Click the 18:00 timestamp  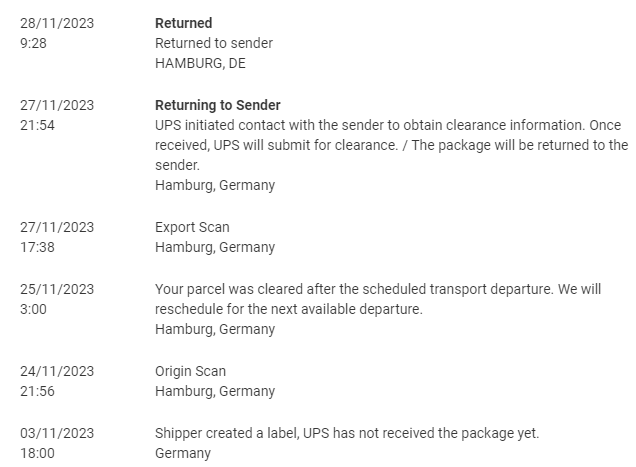(37, 453)
